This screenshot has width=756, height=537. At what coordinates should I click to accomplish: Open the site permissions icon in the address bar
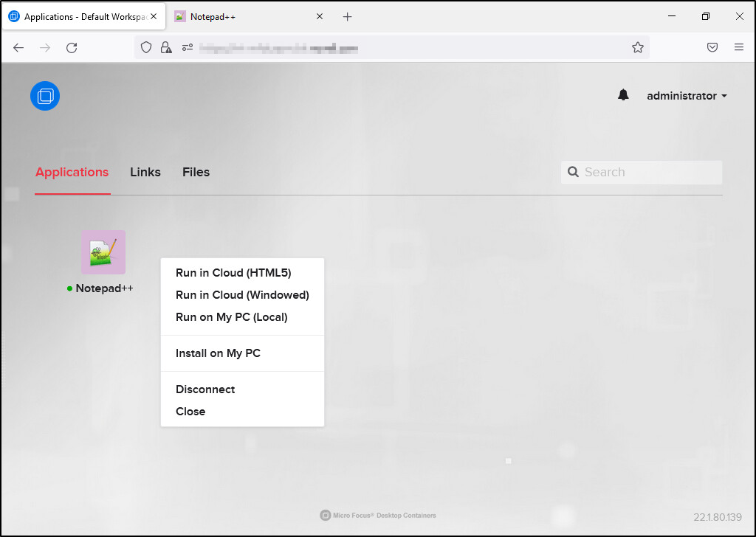click(x=188, y=47)
